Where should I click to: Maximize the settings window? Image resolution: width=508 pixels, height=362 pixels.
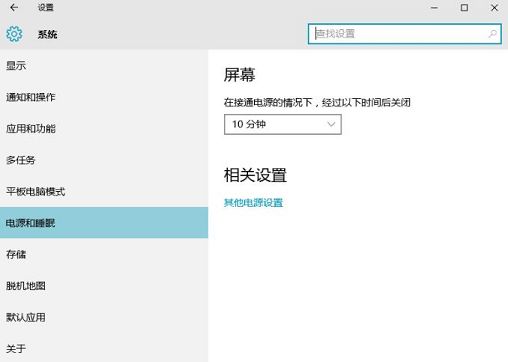464,7
